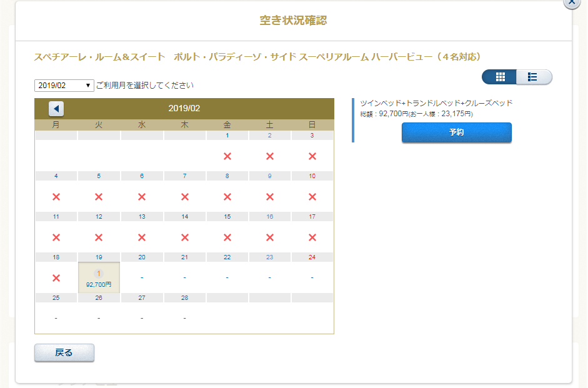Viewport: 588px width, 388px height.
Task: Click date number 28 in calendar
Action: (184, 297)
